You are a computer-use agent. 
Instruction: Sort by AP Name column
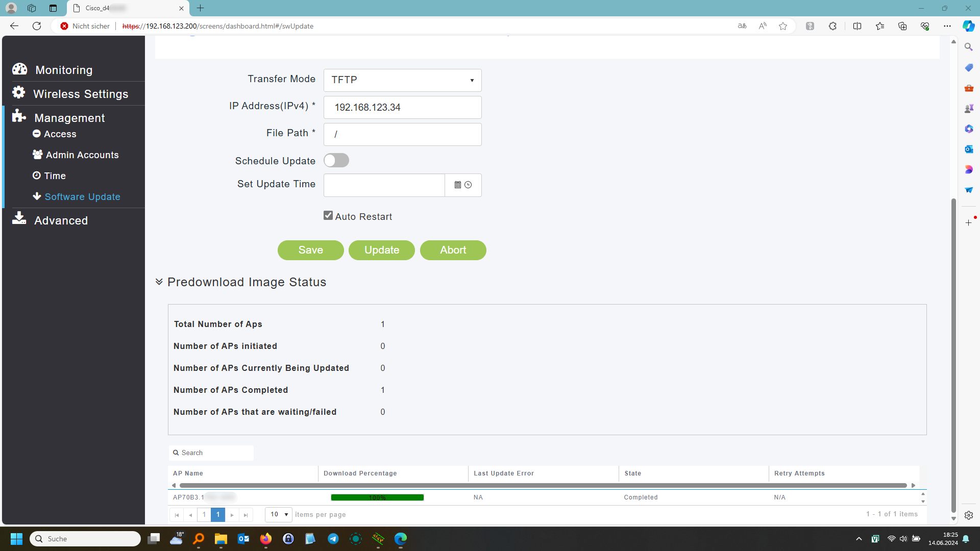[188, 473]
